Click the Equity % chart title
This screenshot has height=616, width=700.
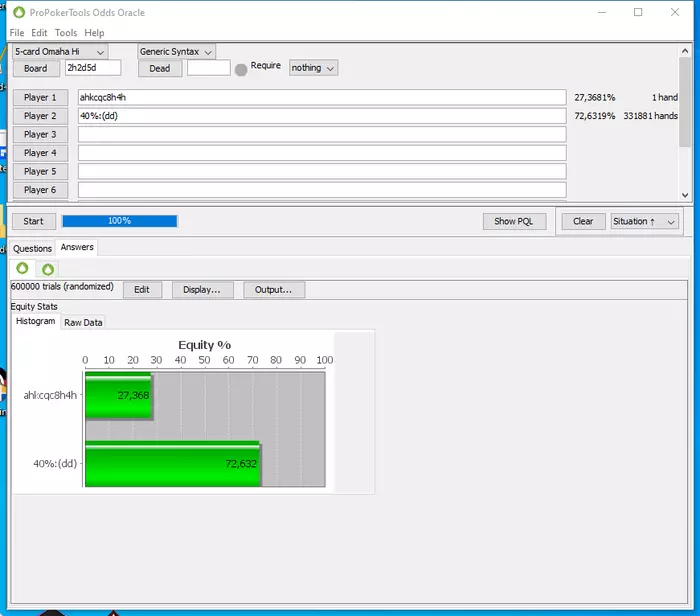pyautogui.click(x=204, y=345)
